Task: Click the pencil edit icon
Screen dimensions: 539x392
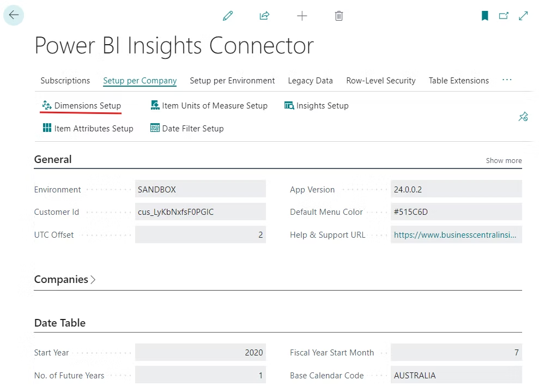Action: pyautogui.click(x=228, y=16)
